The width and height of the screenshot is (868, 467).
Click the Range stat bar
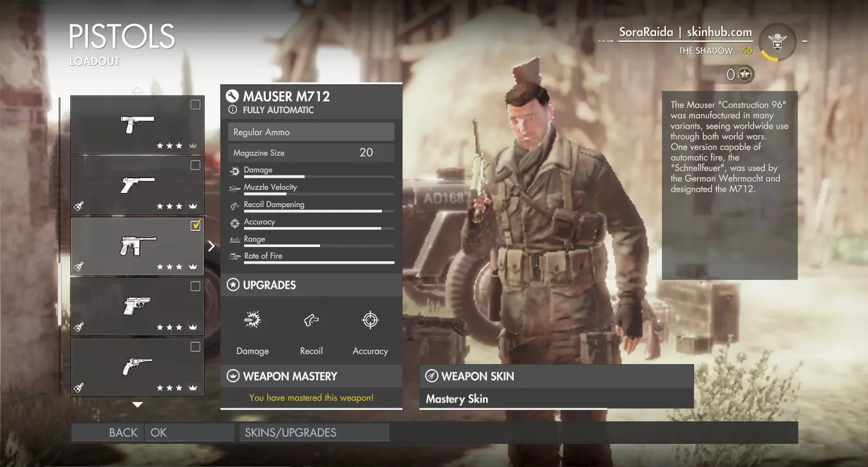[319, 245]
